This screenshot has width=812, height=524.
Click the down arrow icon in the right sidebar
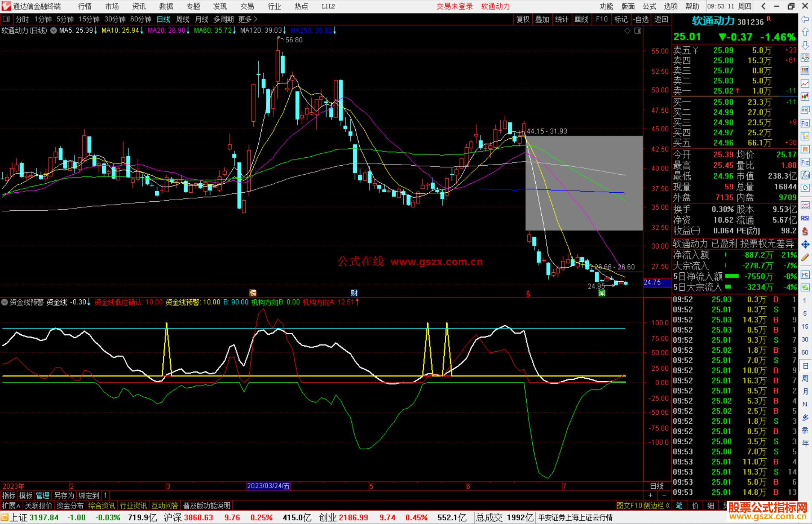(805, 45)
